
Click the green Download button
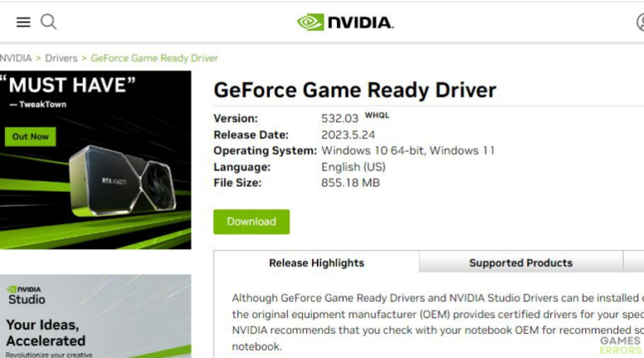pyautogui.click(x=252, y=221)
